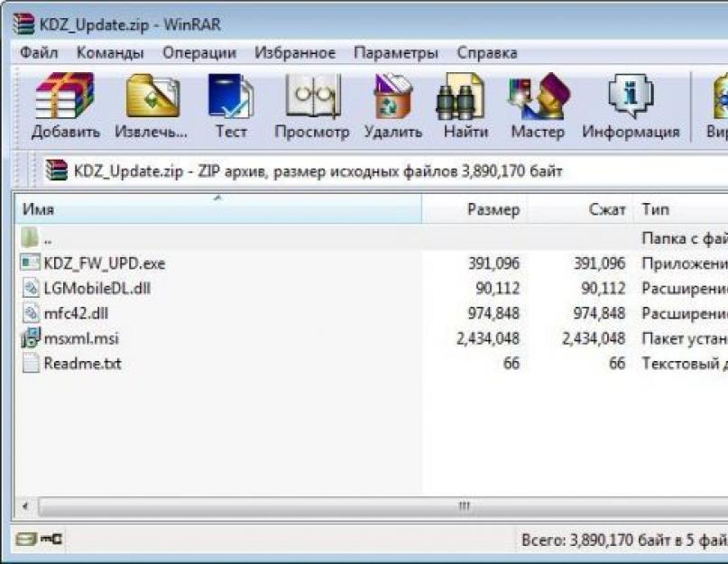The image size is (728, 564).
Task: Click packed value 90,112 in Сжат column
Action: tap(604, 289)
